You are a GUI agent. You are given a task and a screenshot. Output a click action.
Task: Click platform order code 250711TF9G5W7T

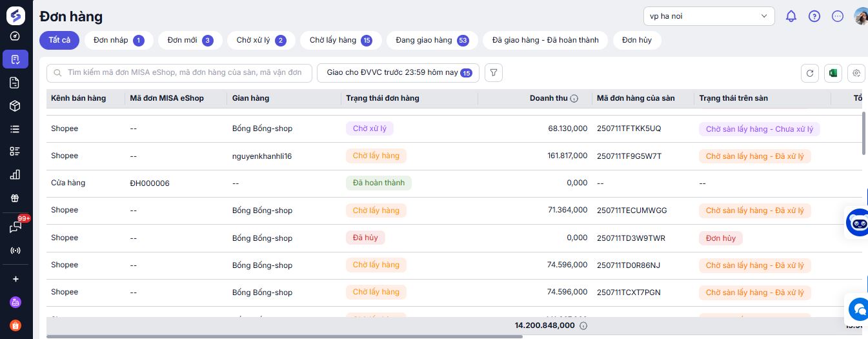click(629, 156)
